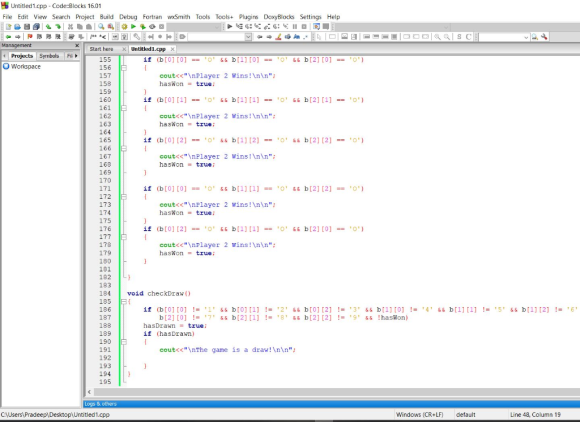Open the File menu

pyautogui.click(x=7, y=17)
